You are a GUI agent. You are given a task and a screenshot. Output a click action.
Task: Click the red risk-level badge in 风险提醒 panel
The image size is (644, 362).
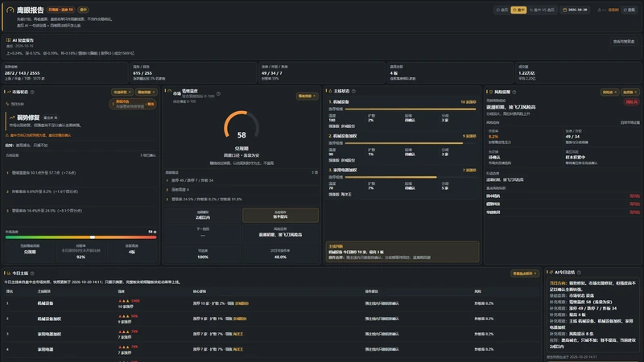632,102
